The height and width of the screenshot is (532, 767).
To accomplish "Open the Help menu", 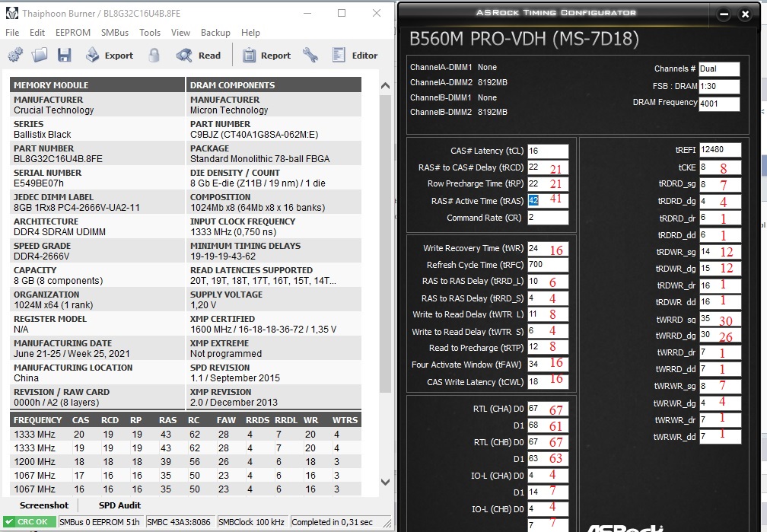I will point(250,32).
